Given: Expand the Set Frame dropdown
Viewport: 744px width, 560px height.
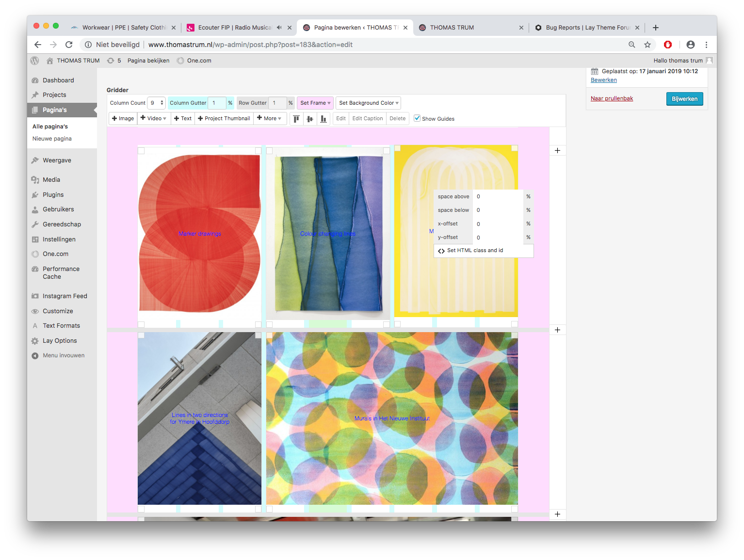Looking at the screenshot, I should [x=315, y=103].
